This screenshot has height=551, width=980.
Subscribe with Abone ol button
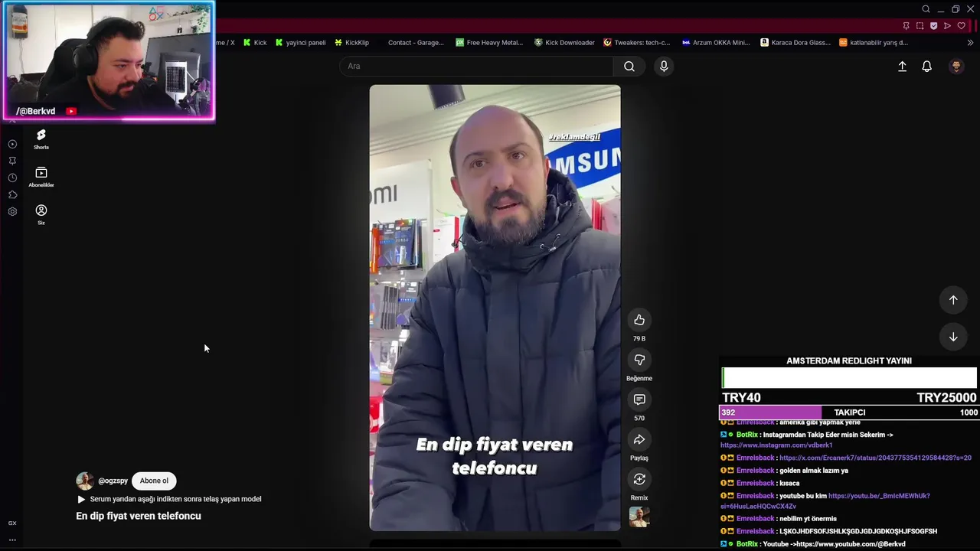pyautogui.click(x=154, y=481)
